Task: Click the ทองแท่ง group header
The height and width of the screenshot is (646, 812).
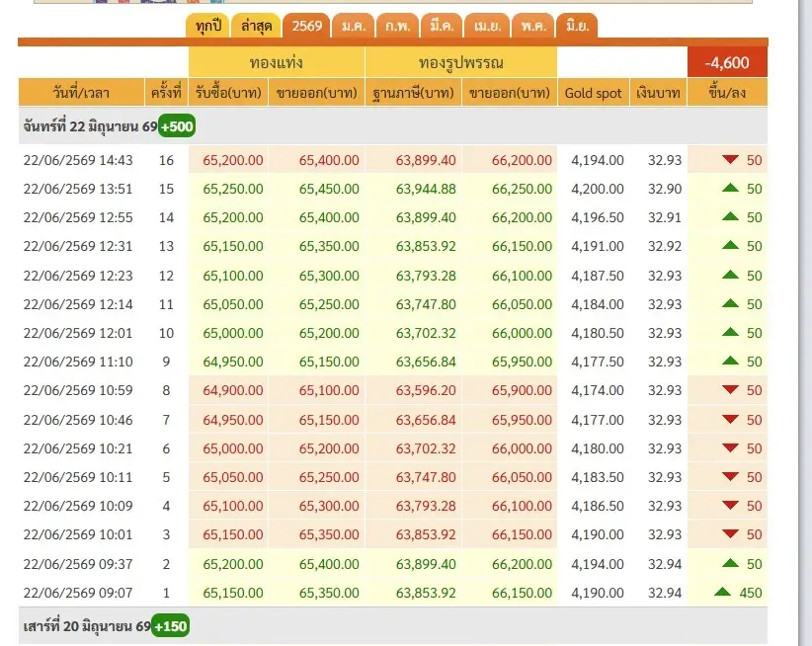Action: (x=277, y=62)
